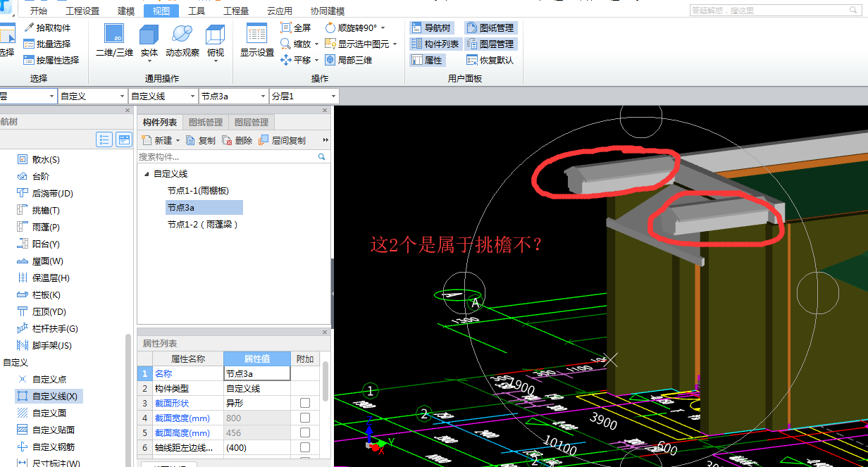The width and height of the screenshot is (868, 467).
Task: Tick 附加 checkbox for 截面高度
Action: click(x=305, y=432)
